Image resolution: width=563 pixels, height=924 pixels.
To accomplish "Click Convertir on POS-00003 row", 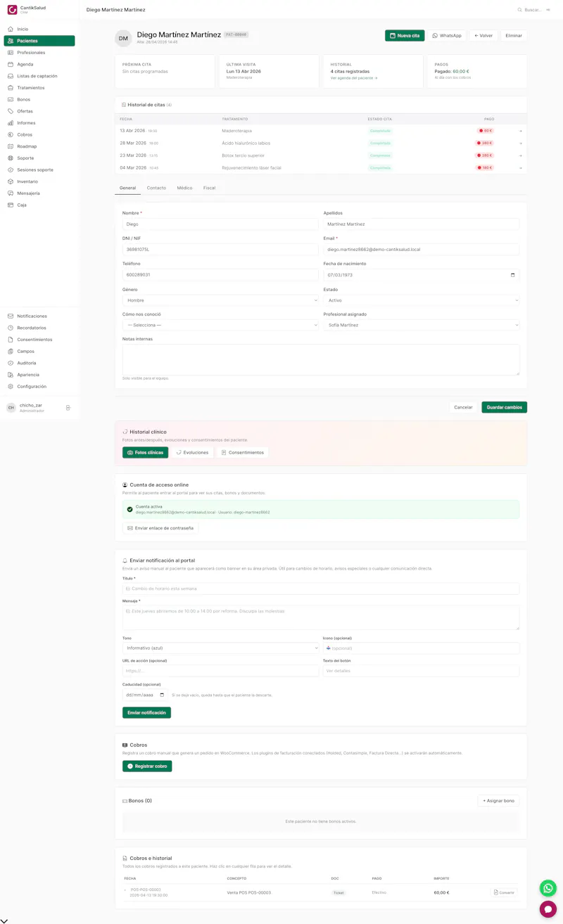I will click(504, 892).
